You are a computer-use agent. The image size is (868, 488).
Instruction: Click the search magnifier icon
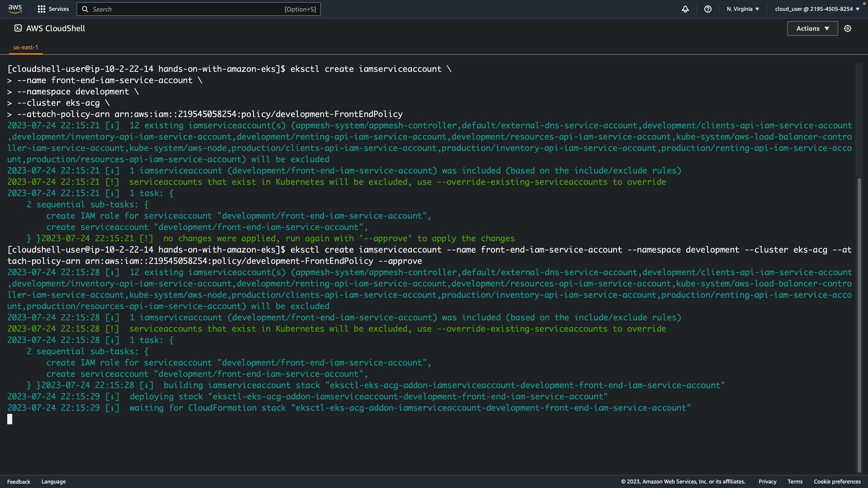click(x=85, y=9)
